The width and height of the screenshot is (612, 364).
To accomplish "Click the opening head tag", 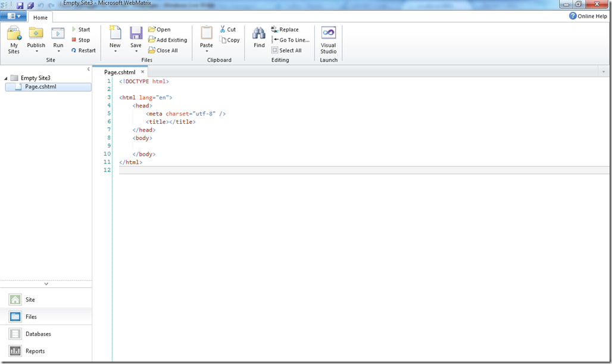I will tap(142, 106).
